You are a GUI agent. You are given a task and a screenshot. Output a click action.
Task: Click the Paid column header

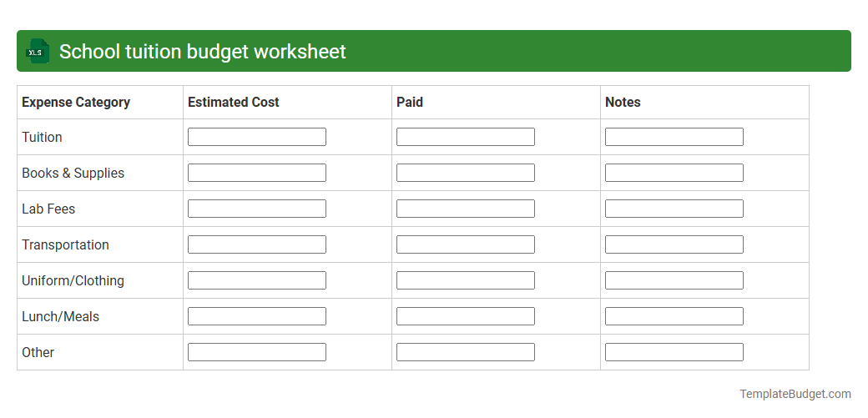click(x=410, y=102)
